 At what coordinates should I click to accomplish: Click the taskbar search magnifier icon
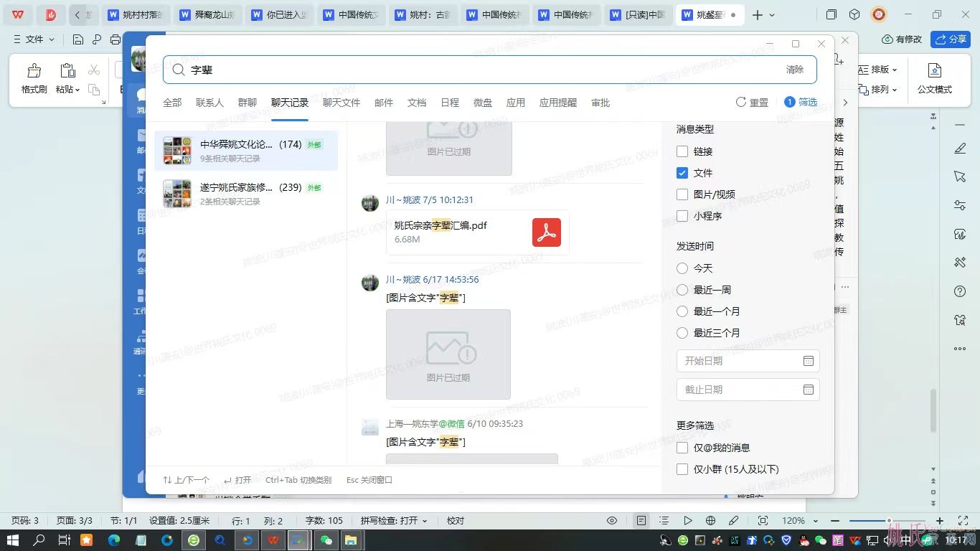pos(39,540)
